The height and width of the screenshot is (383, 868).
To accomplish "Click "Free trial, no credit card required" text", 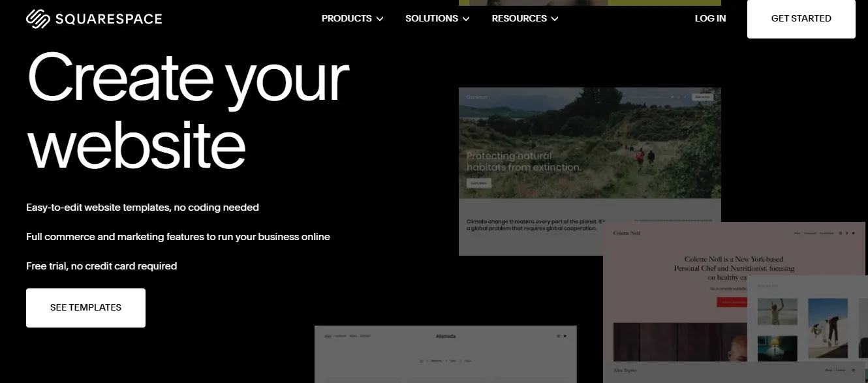I will [102, 266].
